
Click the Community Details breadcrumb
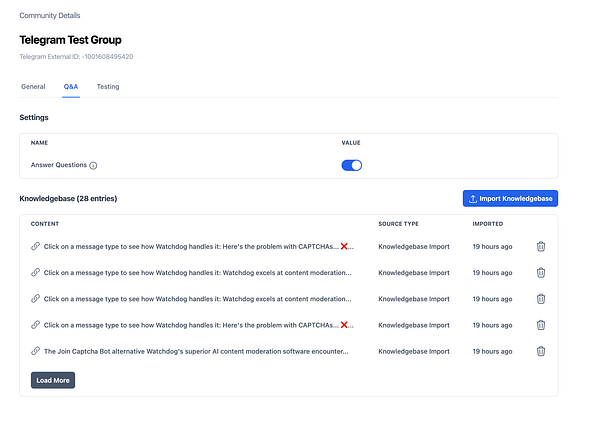tap(50, 15)
